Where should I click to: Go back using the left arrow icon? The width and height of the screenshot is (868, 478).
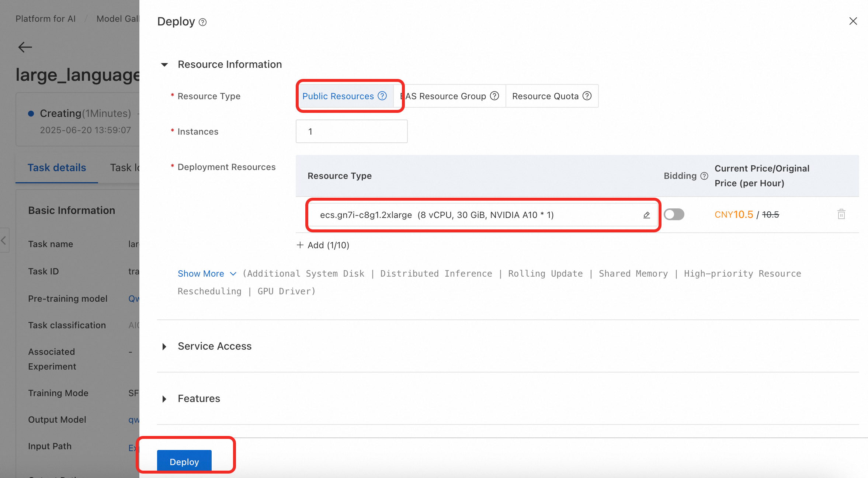25,47
